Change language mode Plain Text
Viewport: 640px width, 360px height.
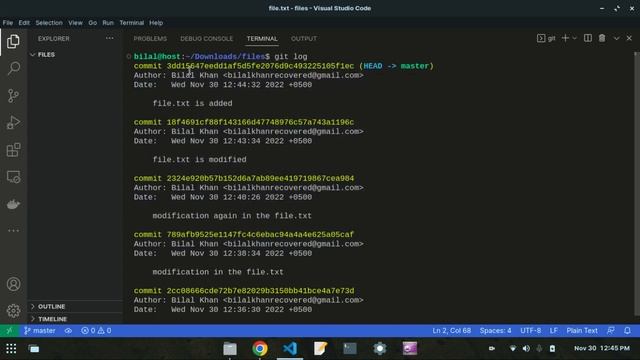pyautogui.click(x=582, y=331)
